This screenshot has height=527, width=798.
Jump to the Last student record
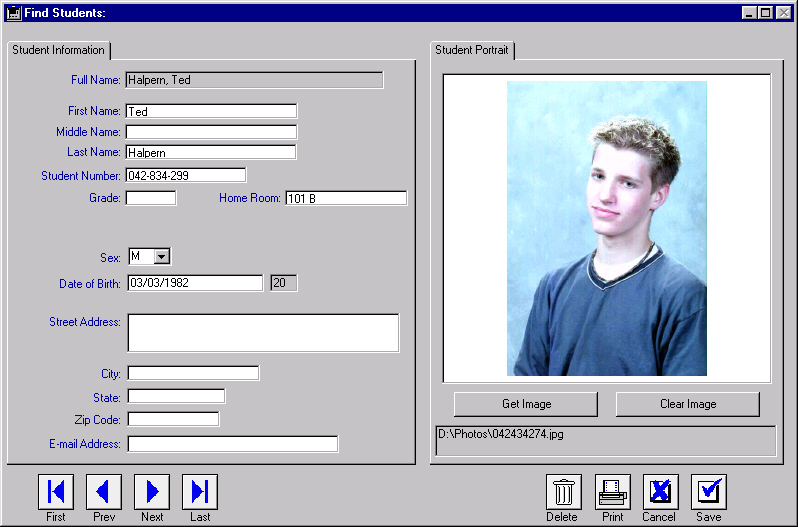coord(200,492)
